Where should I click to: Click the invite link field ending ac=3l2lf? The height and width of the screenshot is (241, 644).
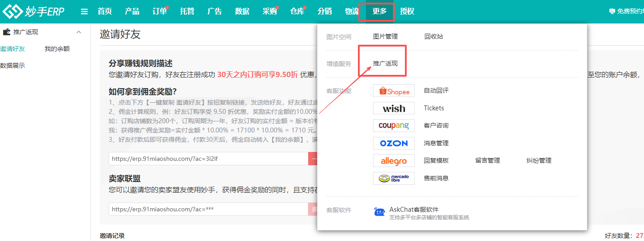tap(208, 159)
